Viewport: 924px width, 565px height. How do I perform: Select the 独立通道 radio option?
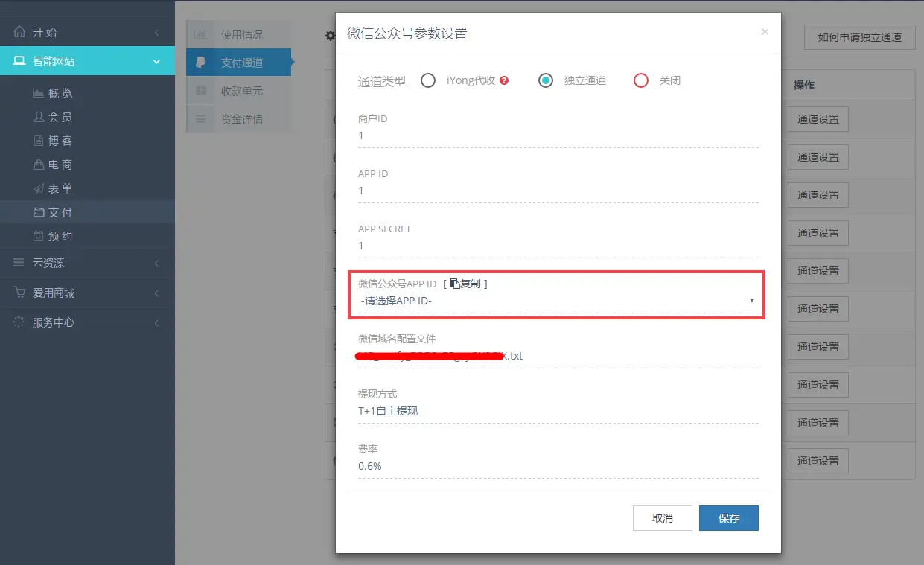[x=546, y=80]
